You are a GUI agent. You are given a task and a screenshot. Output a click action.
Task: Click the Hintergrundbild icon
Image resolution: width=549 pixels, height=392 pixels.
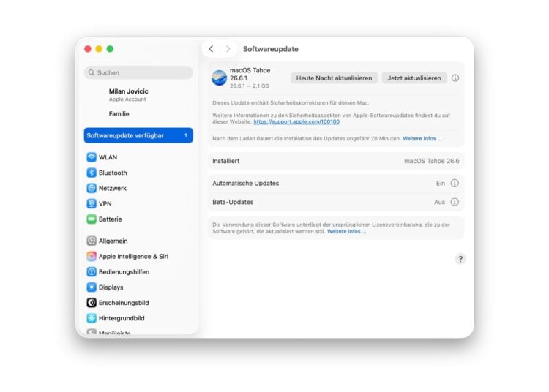click(x=91, y=318)
